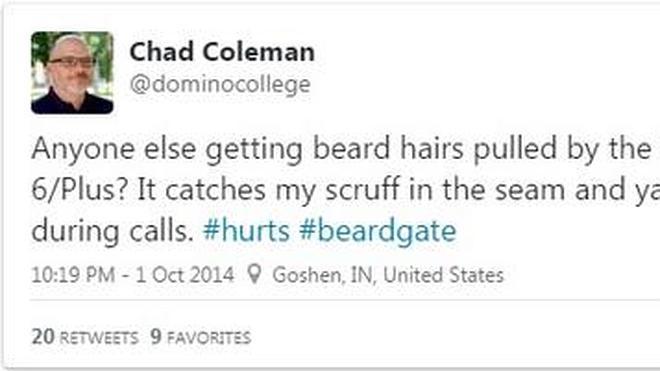The width and height of the screenshot is (660, 371).
Task: Click the "during calls." text
Action: coord(112,231)
